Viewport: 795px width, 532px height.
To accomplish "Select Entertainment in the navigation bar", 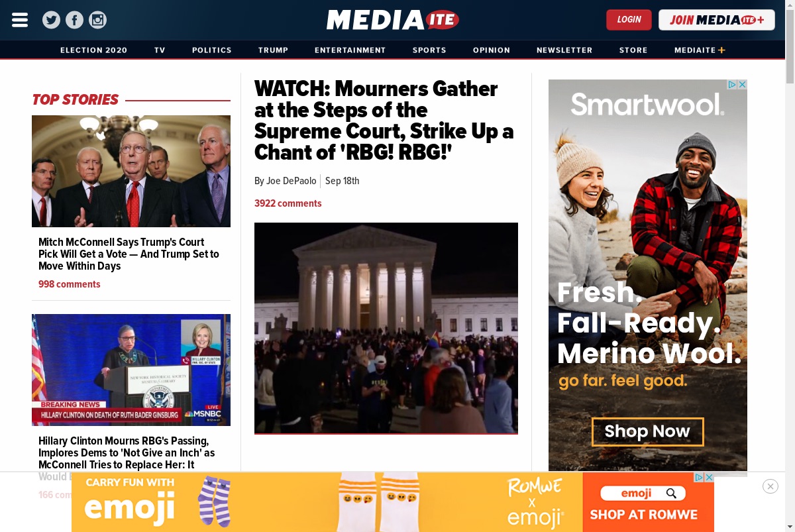I will [x=350, y=50].
